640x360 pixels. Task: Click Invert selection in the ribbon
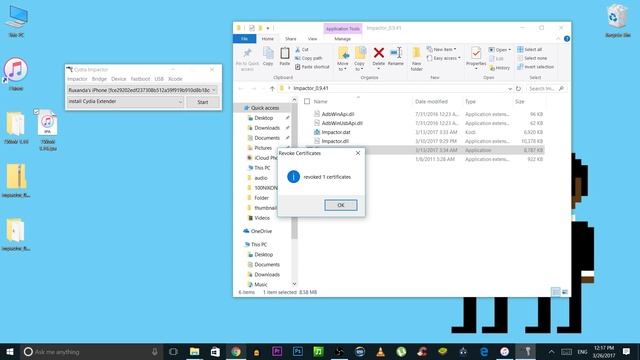click(x=535, y=67)
